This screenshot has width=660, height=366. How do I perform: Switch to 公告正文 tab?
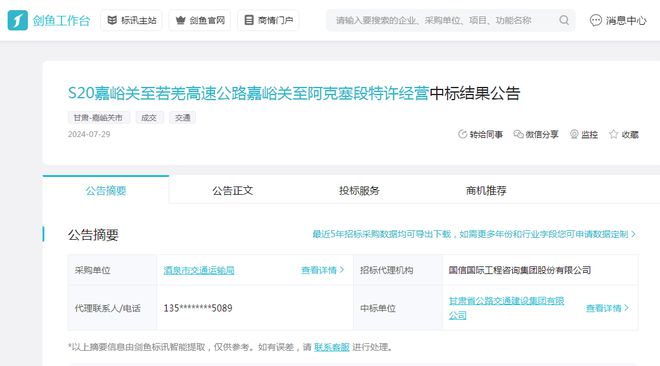[x=232, y=191]
